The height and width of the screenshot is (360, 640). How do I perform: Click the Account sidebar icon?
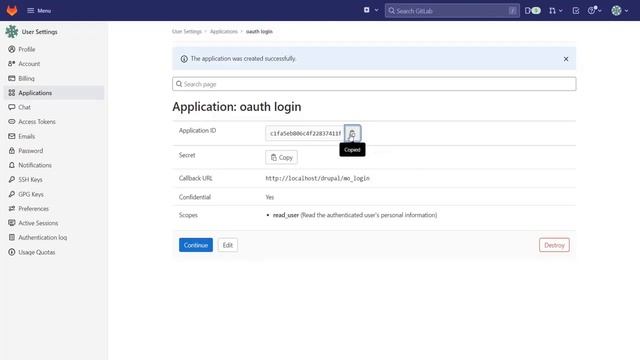pyautogui.click(x=11, y=64)
